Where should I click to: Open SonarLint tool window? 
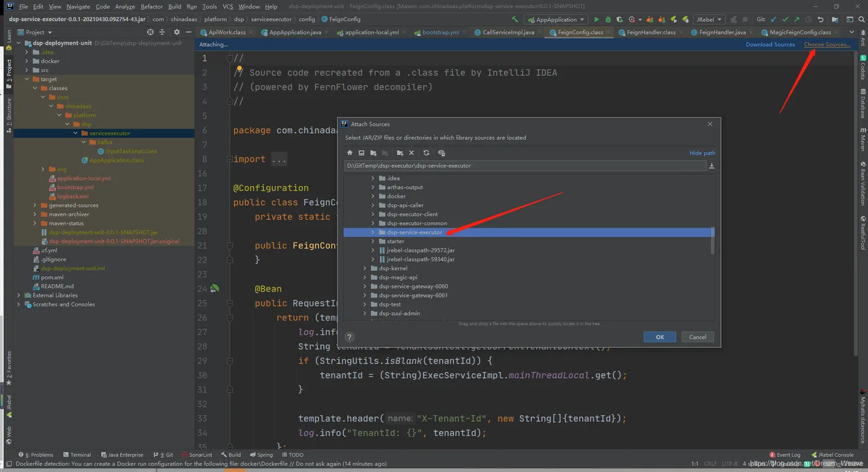coord(197,455)
